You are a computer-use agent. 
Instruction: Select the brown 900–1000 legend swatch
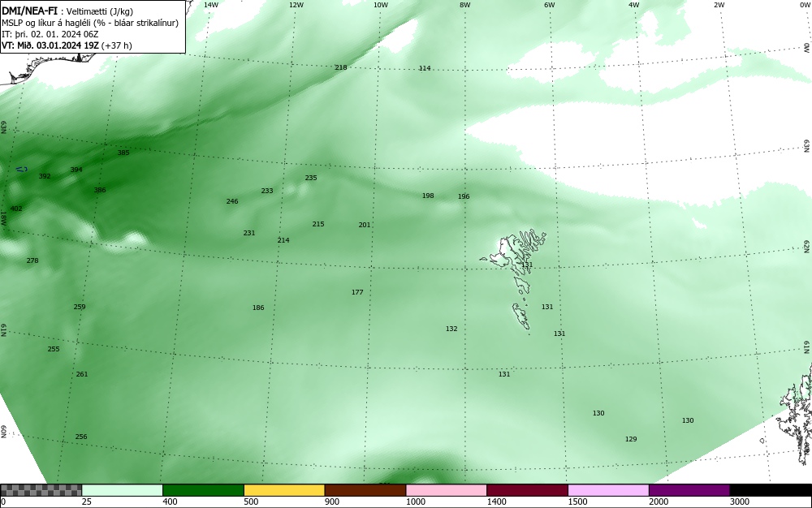(365, 490)
